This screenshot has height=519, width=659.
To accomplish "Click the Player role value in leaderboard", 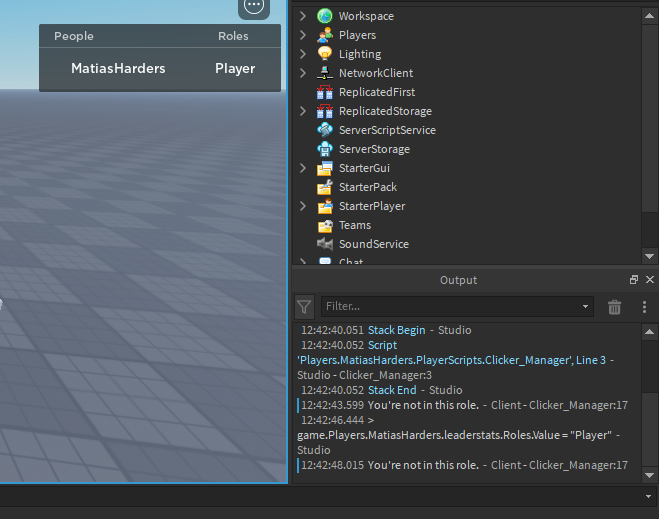I will point(235,68).
